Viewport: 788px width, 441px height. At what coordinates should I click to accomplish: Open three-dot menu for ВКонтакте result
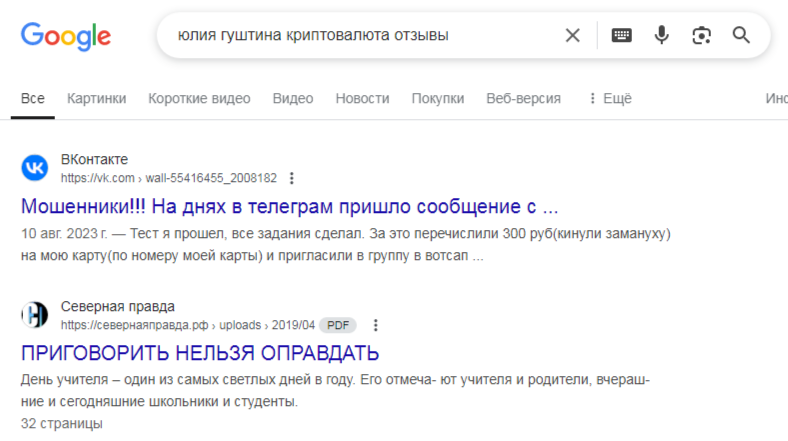(x=291, y=178)
